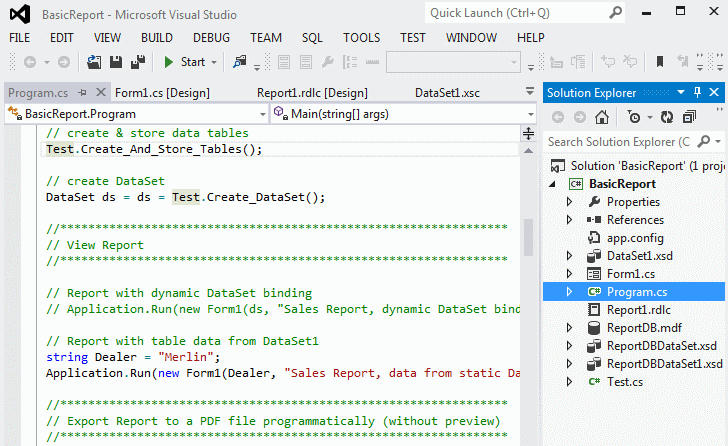Click the Solution Explorer Back icon

click(x=558, y=117)
